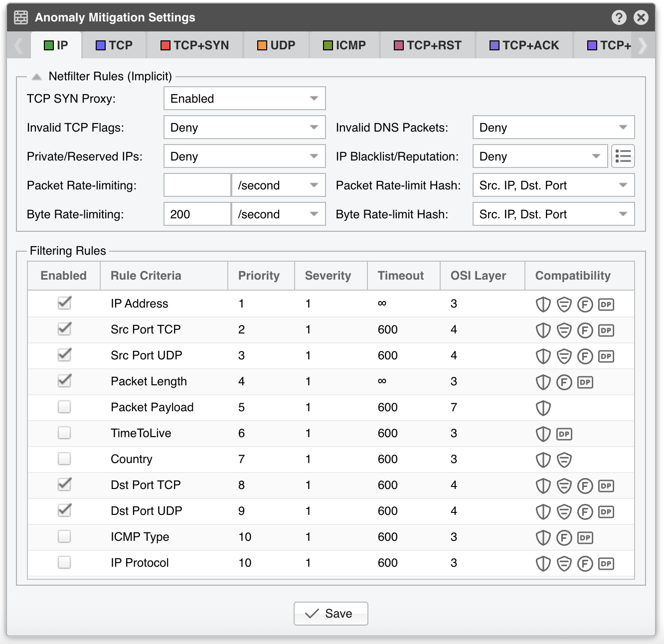The image size is (664, 644).
Task: Click the shield icon in TimeToLive row
Action: (x=543, y=434)
